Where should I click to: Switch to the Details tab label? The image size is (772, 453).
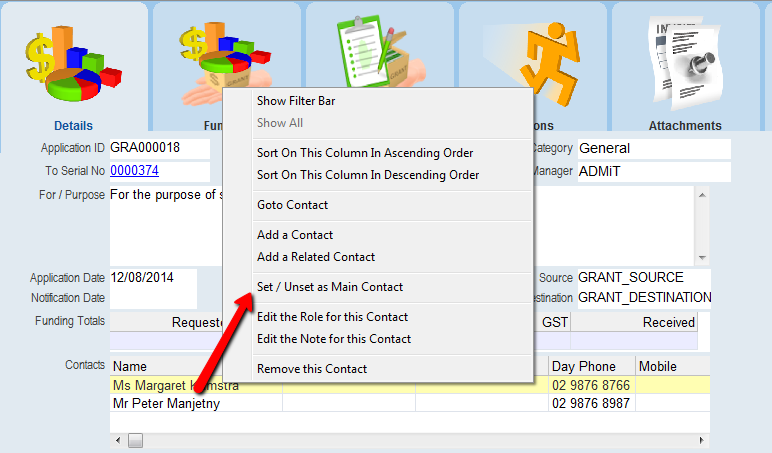[x=73, y=126]
